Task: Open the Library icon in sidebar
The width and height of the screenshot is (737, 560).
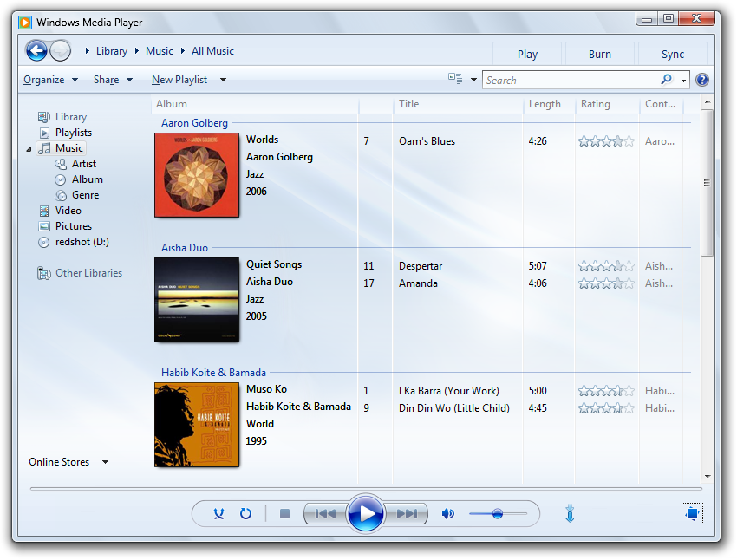Action: point(43,117)
